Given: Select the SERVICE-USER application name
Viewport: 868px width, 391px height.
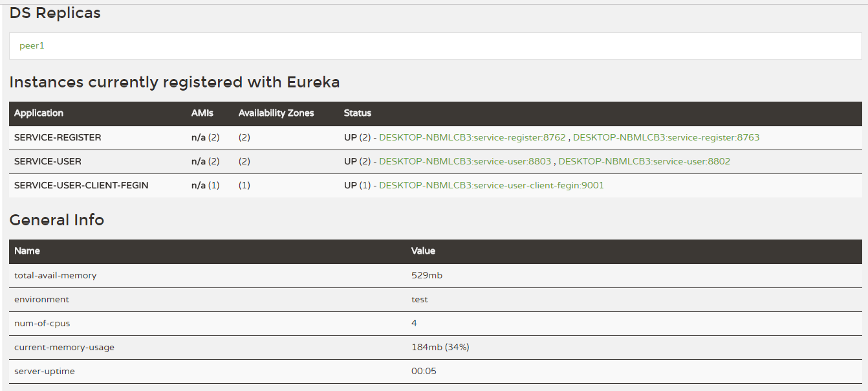Looking at the screenshot, I should tap(48, 161).
